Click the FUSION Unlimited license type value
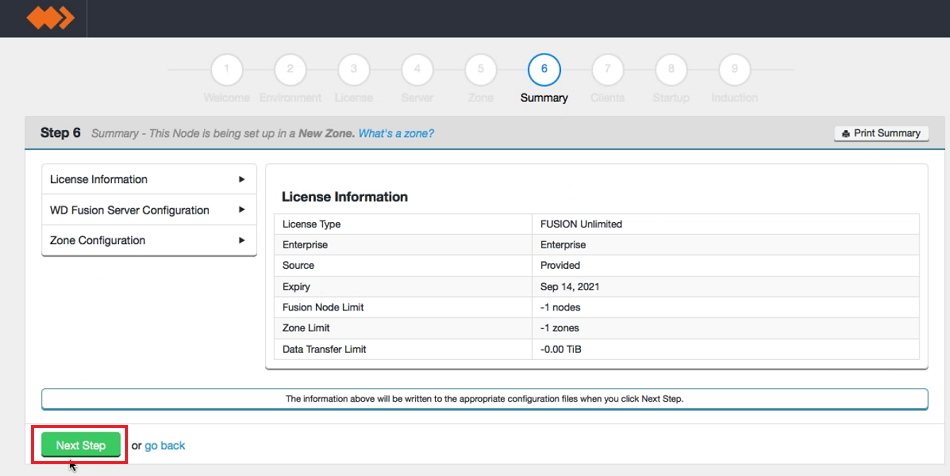The image size is (950, 476). click(x=581, y=224)
